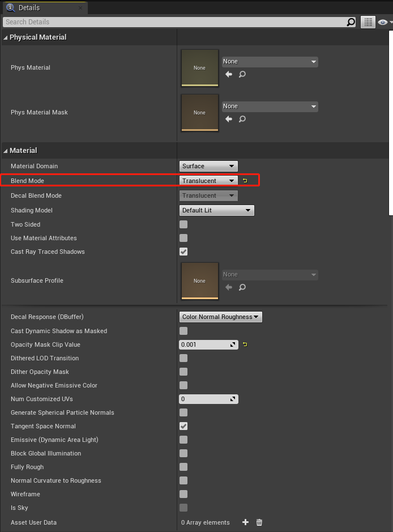Open the Shading Model dropdown
Screen dimensions: 393x532
tap(217, 210)
